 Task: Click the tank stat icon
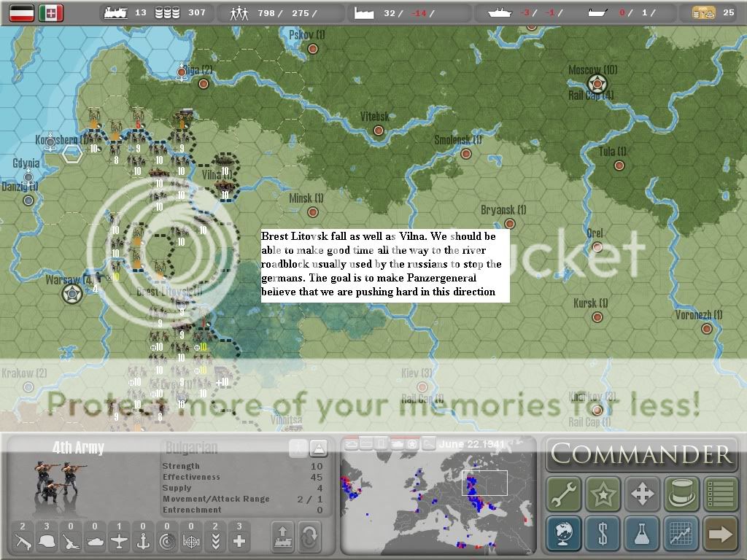95,542
